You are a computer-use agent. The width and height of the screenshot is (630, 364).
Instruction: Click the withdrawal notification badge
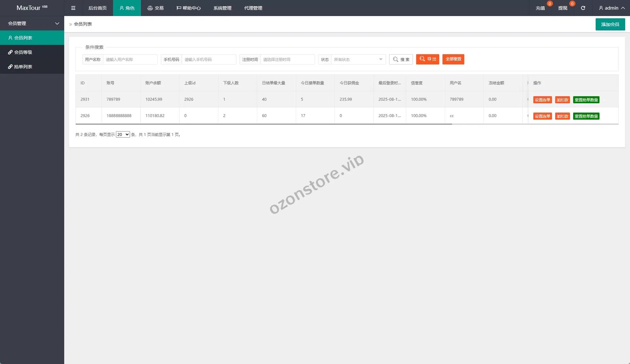572,4
